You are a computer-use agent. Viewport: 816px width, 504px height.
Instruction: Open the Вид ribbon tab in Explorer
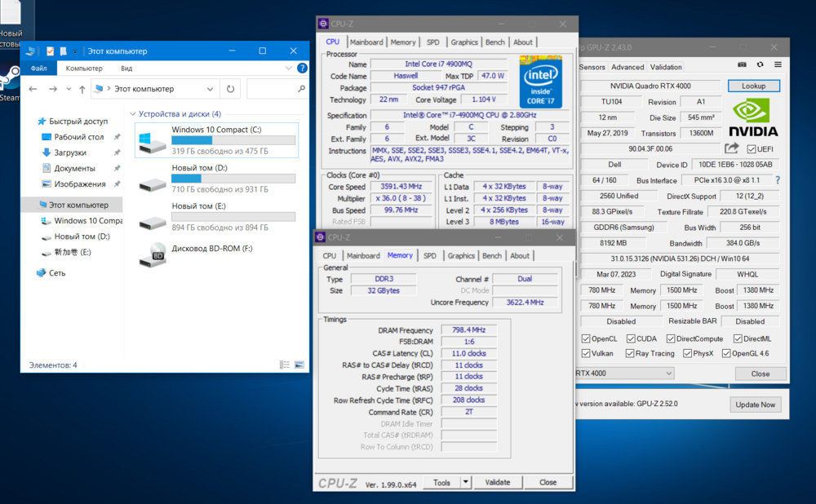pos(126,69)
